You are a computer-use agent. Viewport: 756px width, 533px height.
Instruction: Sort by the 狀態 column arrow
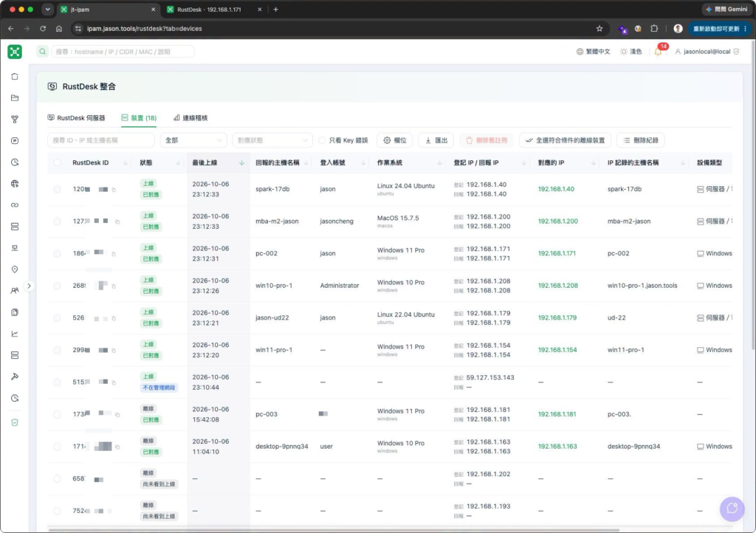[x=178, y=163]
